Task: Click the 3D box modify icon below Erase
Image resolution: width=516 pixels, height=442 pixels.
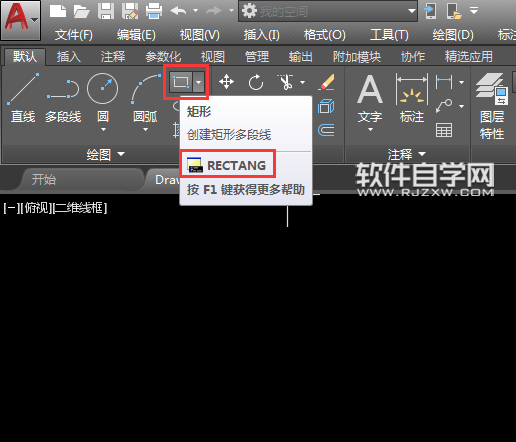Action: coord(326,107)
